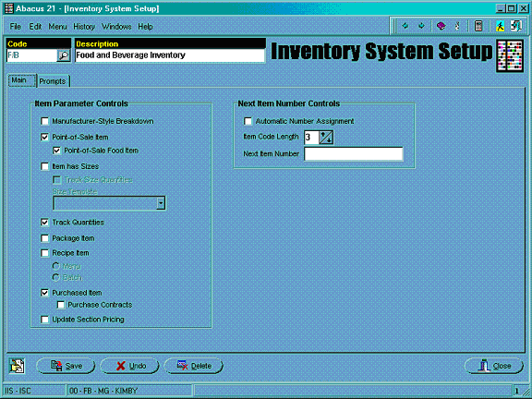Click the Description input field
Screen dimensions: 532x399
click(170, 55)
